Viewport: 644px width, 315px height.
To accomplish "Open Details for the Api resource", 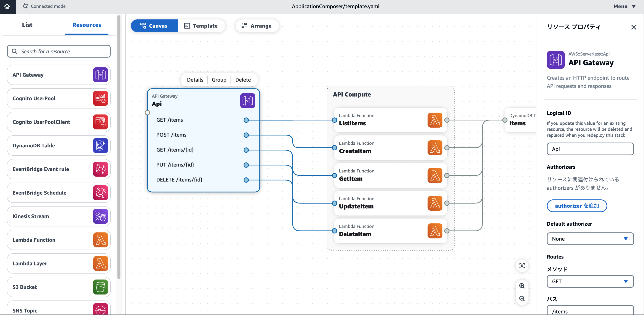I will click(x=195, y=80).
